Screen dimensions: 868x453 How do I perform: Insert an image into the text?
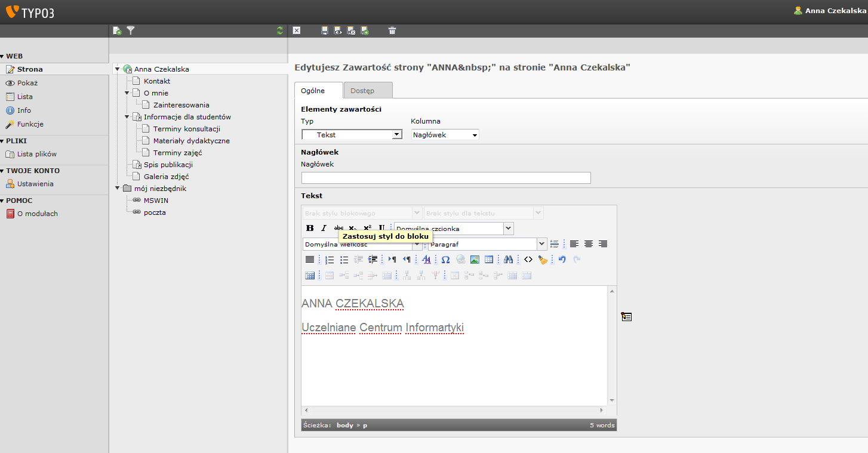[x=475, y=259]
